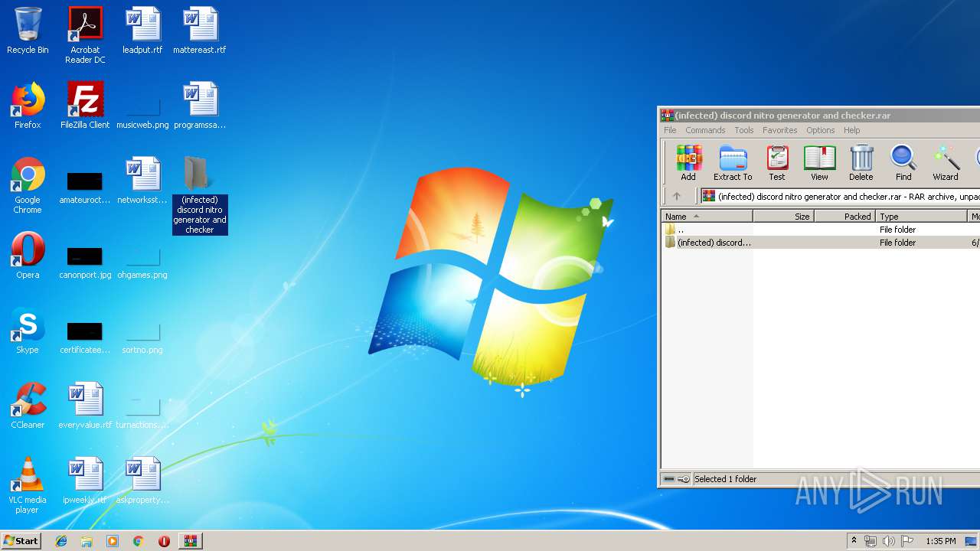Click the 'Selected 1 folder' status text
The image size is (980, 551).
[725, 479]
